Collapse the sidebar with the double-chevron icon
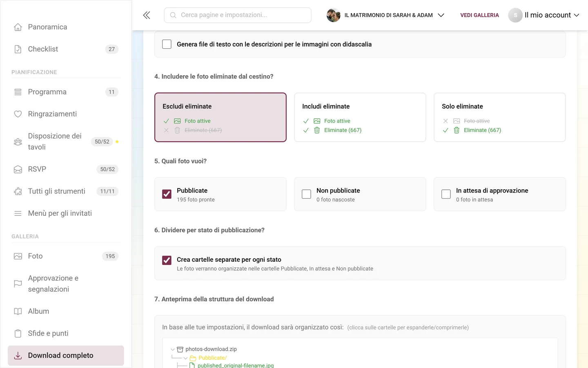The image size is (588, 368). tap(147, 15)
